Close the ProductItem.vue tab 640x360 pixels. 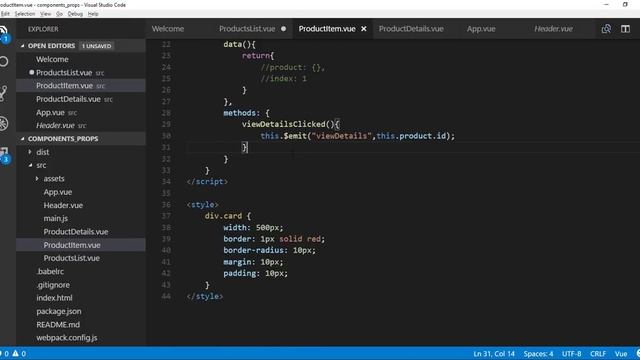point(363,29)
